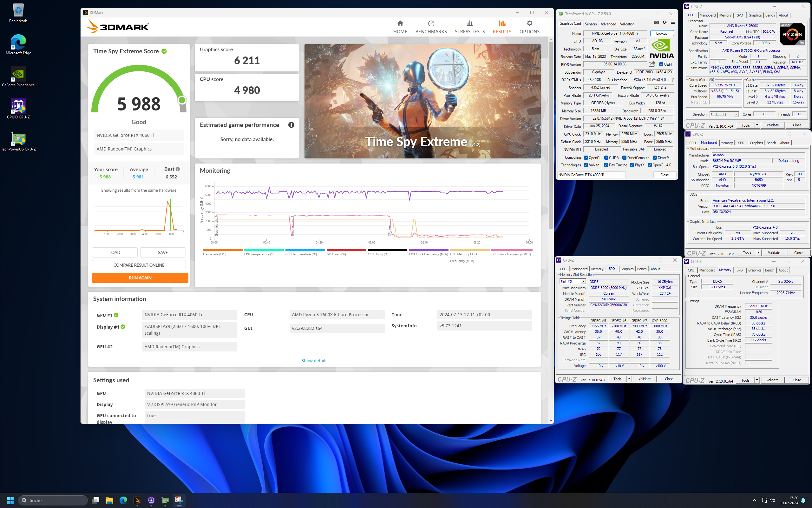Open TechPowerUp GPU-Z desktop shortcut
This screenshot has width=812, height=508.
click(x=18, y=141)
